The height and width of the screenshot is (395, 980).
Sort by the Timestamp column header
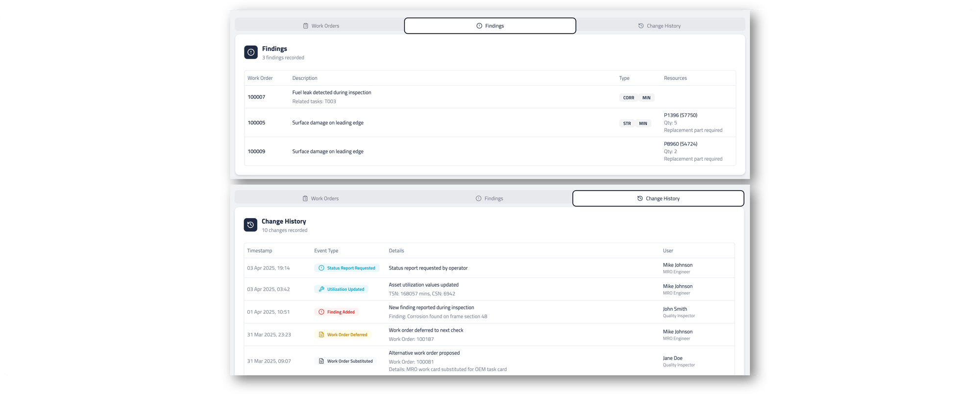(x=259, y=251)
